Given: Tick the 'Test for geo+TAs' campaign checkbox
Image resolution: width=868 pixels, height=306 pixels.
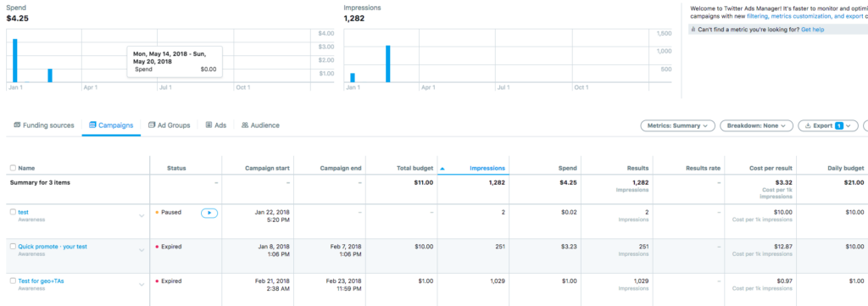Looking at the screenshot, I should pos(14,281).
